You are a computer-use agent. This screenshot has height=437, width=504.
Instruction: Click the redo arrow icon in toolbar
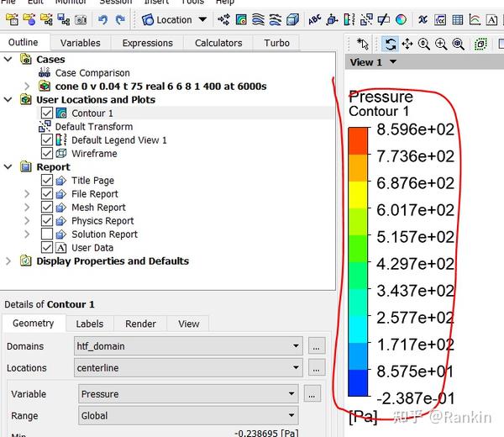click(x=120, y=20)
